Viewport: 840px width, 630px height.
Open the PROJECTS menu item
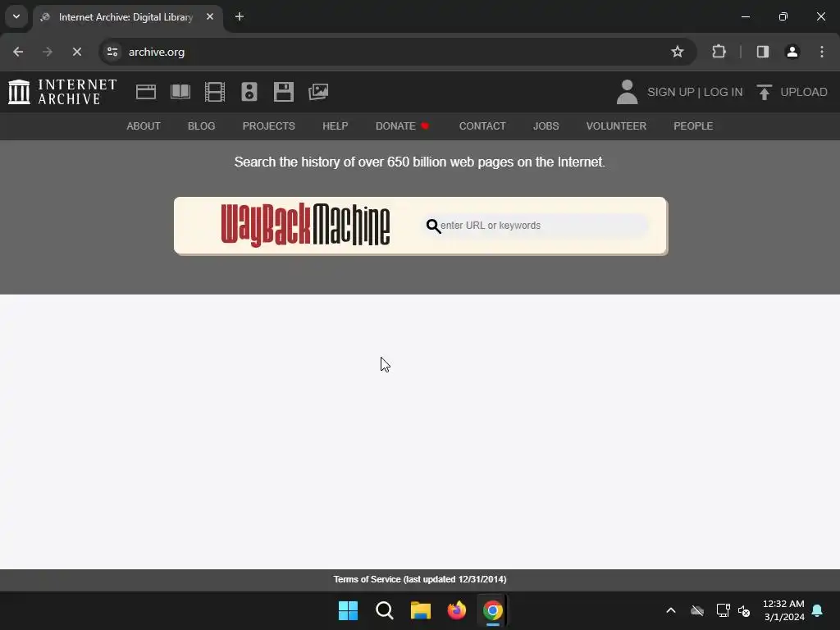(269, 126)
